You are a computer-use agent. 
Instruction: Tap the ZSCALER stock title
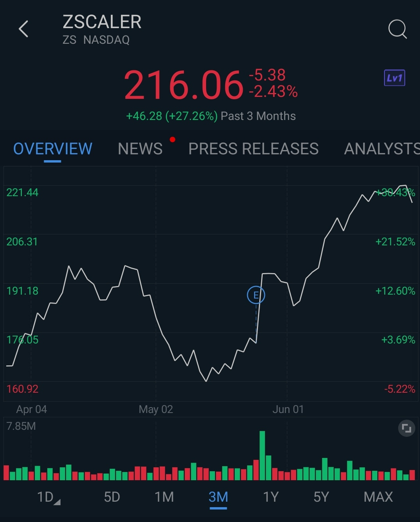coord(102,22)
